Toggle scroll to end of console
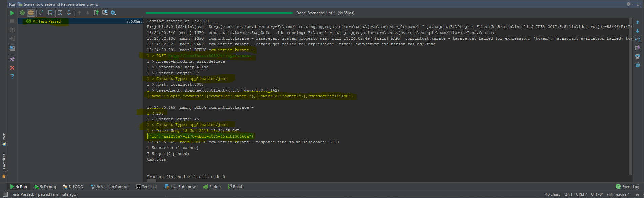 click(x=638, y=48)
